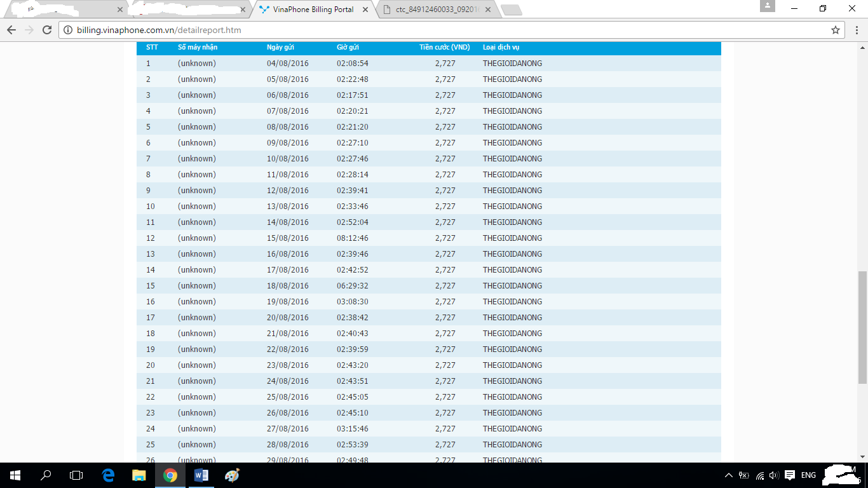Open a new tab button
Image resolution: width=868 pixels, height=488 pixels.
click(x=511, y=10)
